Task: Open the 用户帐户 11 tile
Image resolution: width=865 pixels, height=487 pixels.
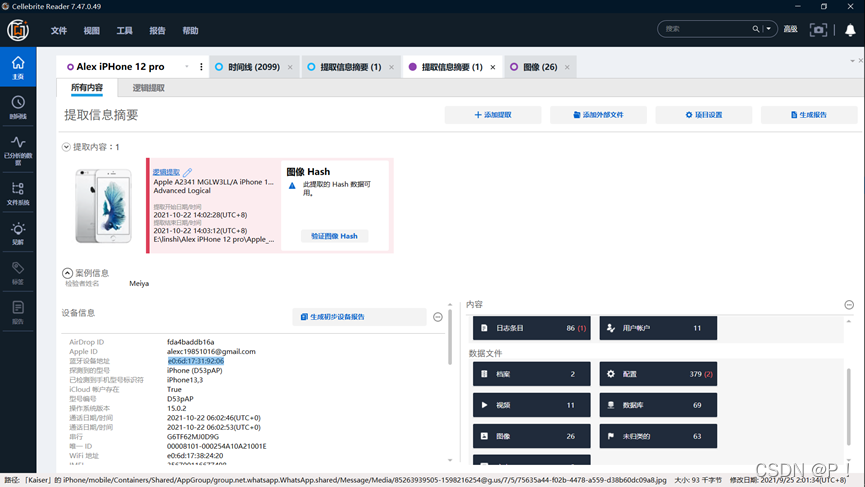Action: click(x=658, y=328)
